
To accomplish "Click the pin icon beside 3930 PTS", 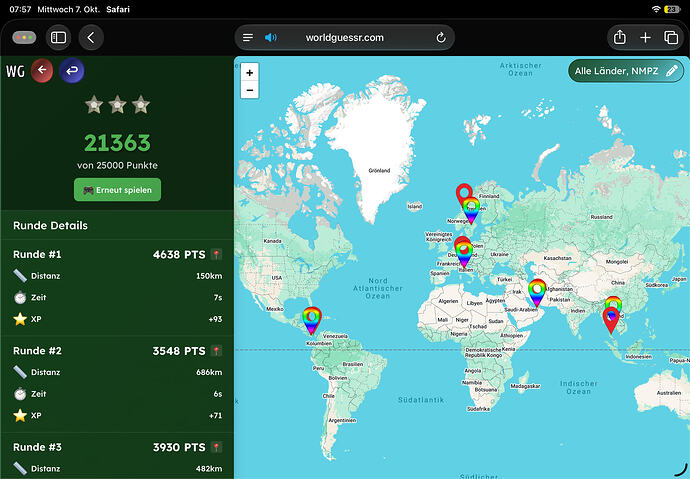I will [x=217, y=447].
